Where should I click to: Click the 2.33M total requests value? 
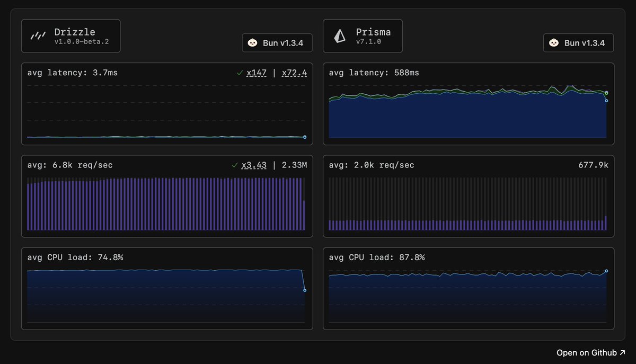point(294,165)
